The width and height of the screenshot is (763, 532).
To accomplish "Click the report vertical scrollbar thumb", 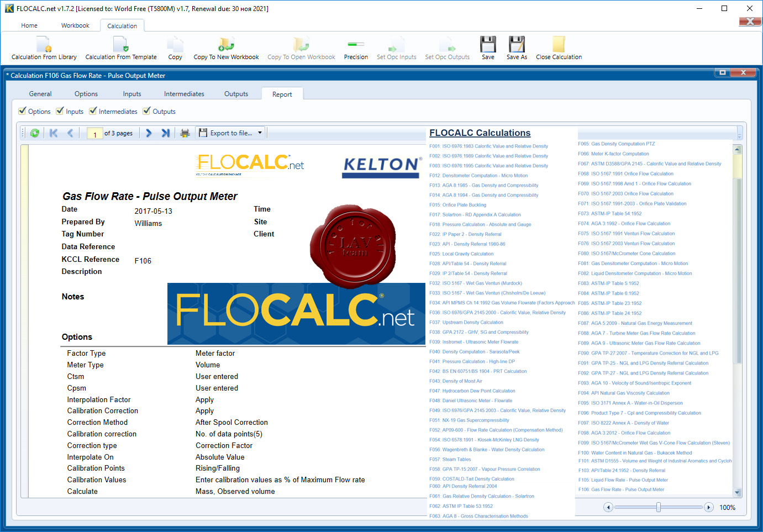I will [737, 271].
